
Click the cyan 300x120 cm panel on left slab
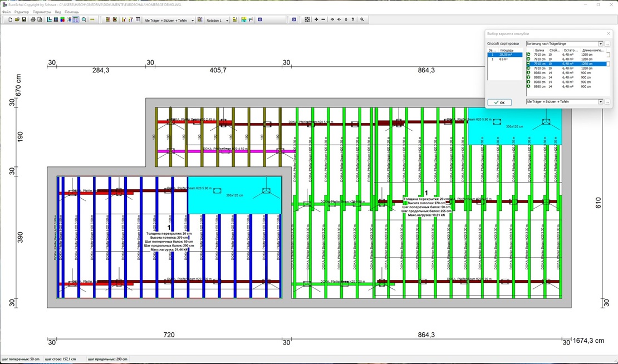click(234, 195)
